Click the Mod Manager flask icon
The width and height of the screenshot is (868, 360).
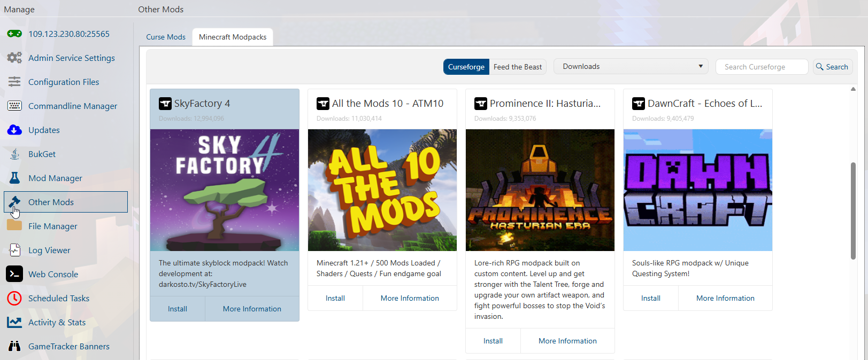click(14, 178)
